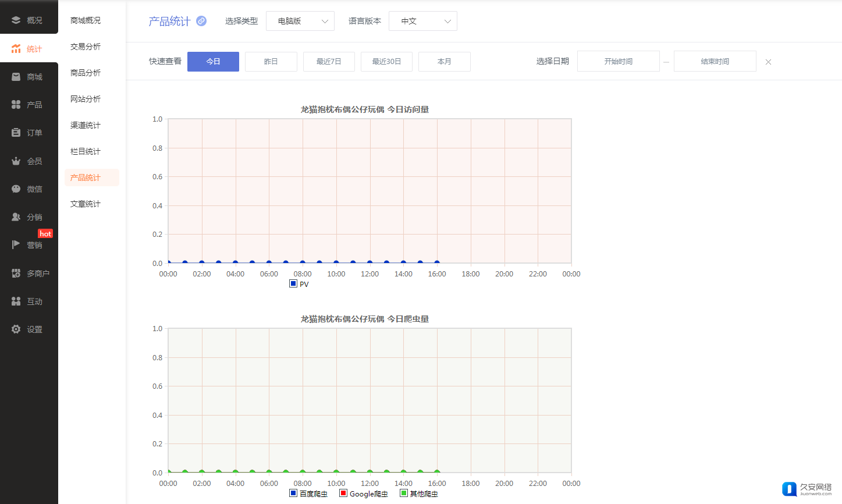Click the 微信 WeChat sidebar icon
The height and width of the screenshot is (504, 842).
pyautogui.click(x=16, y=189)
